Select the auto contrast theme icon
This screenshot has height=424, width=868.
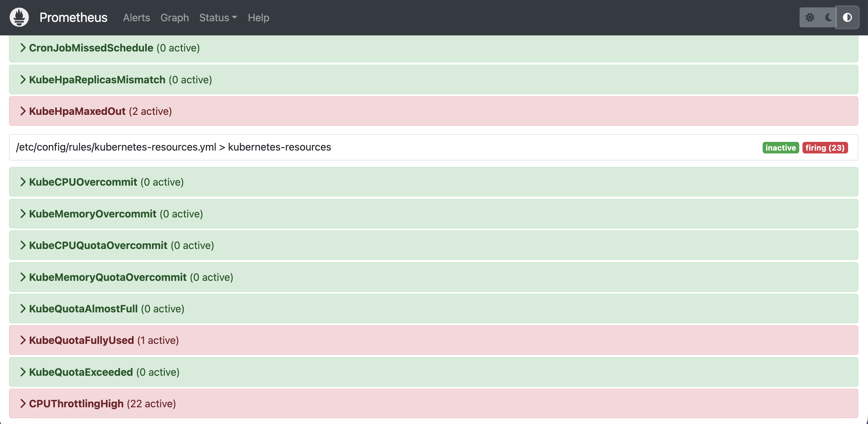point(847,18)
